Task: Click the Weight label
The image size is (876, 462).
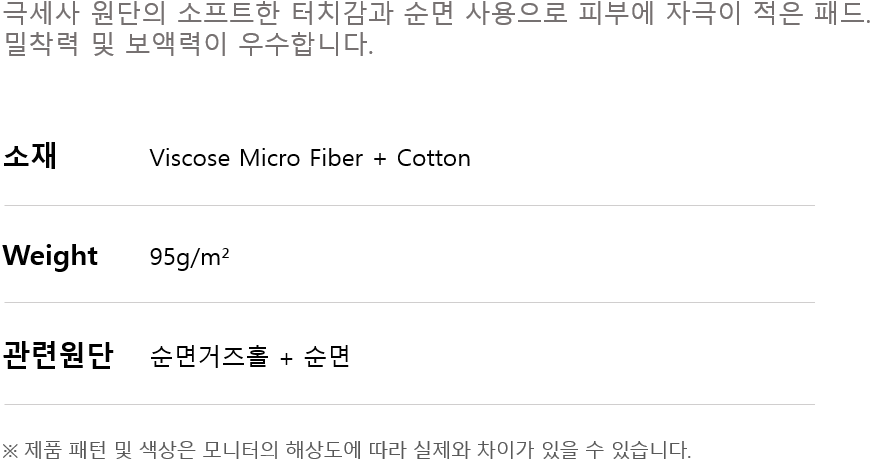Action: point(50,256)
